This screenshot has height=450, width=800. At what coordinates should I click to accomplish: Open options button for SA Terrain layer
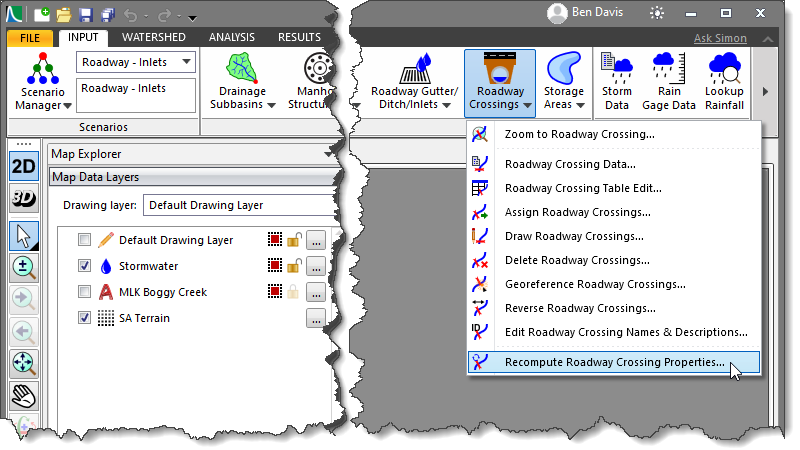[x=316, y=318]
